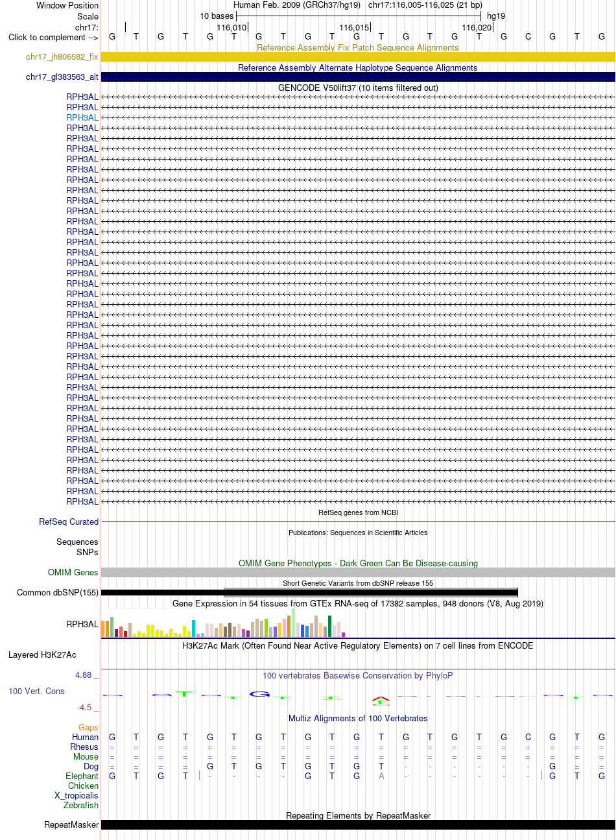Screen dimensions: 616x840
Task: Open 'Reference Assembly Fix Patch Sequence Alignments' title
Action: (x=358, y=47)
